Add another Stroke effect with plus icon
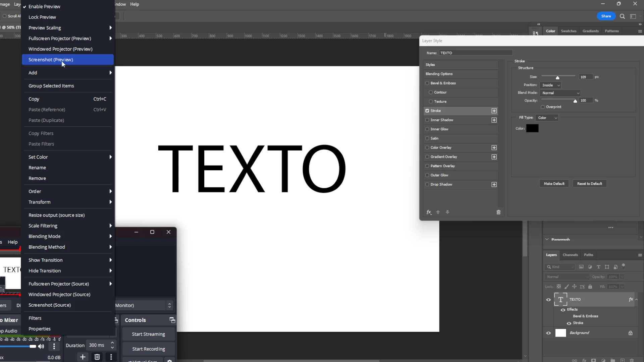Screen dimensions: 644x362 [x=494, y=111]
